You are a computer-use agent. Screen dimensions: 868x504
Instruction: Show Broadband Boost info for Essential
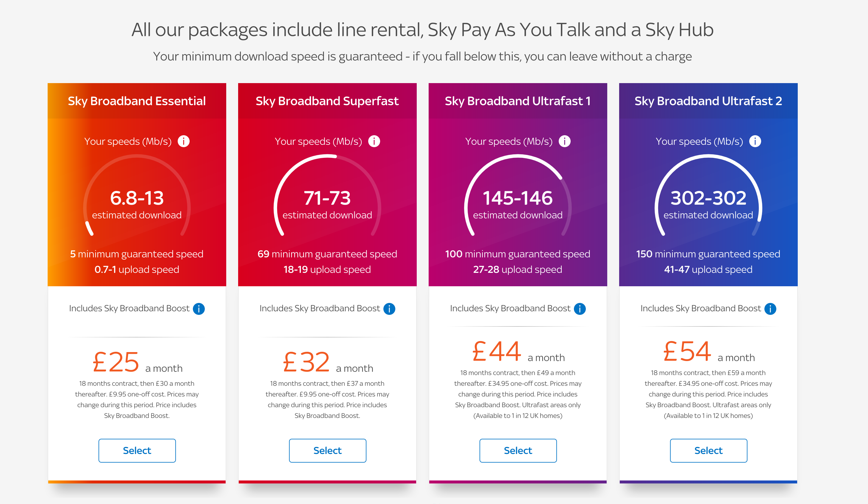click(x=199, y=309)
